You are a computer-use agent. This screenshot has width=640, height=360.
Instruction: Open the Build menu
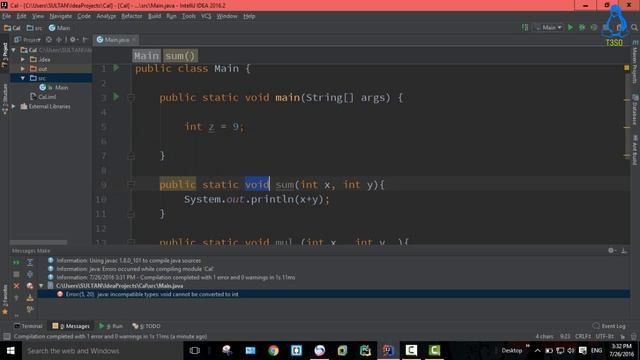pyautogui.click(x=154, y=16)
